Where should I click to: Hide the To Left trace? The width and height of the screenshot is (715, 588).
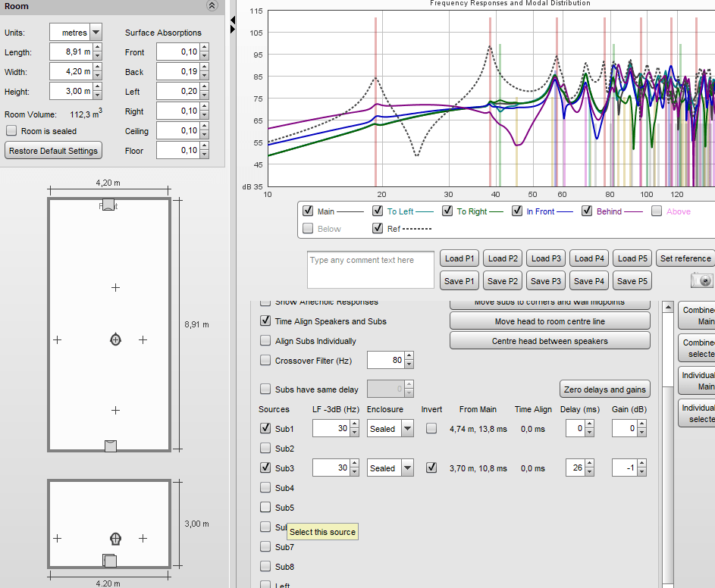377,211
